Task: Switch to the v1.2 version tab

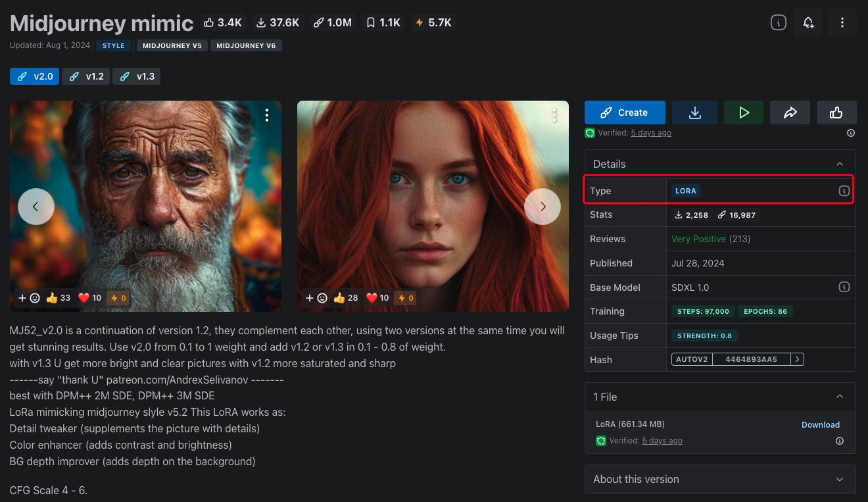Action: [87, 76]
